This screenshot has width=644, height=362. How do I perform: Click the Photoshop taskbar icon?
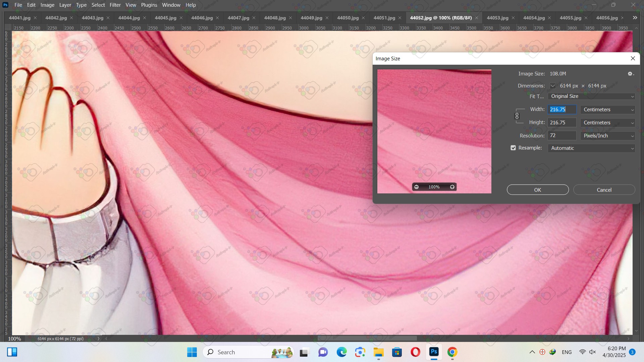click(434, 352)
